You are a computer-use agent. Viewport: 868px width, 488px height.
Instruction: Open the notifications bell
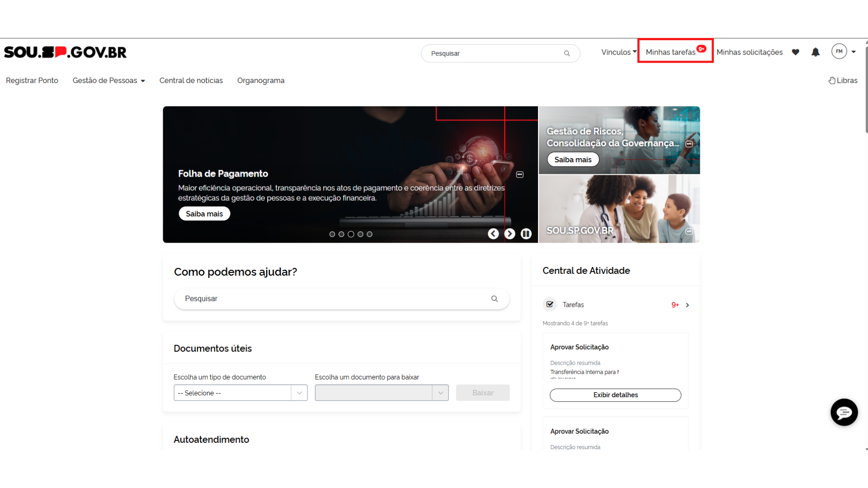click(x=816, y=52)
